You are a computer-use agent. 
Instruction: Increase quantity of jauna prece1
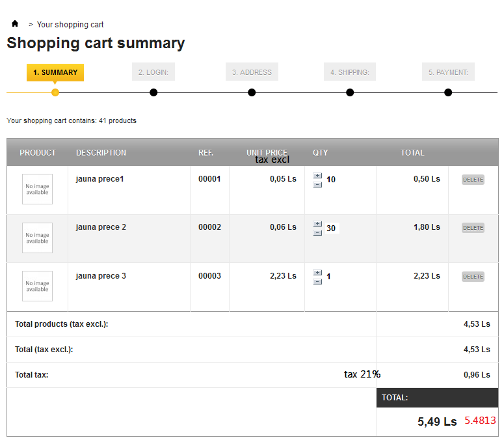tap(317, 175)
